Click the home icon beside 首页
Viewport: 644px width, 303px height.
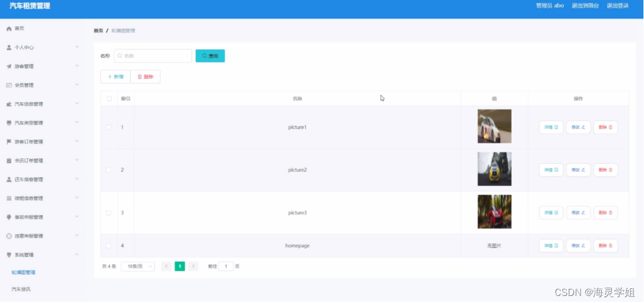pos(9,29)
